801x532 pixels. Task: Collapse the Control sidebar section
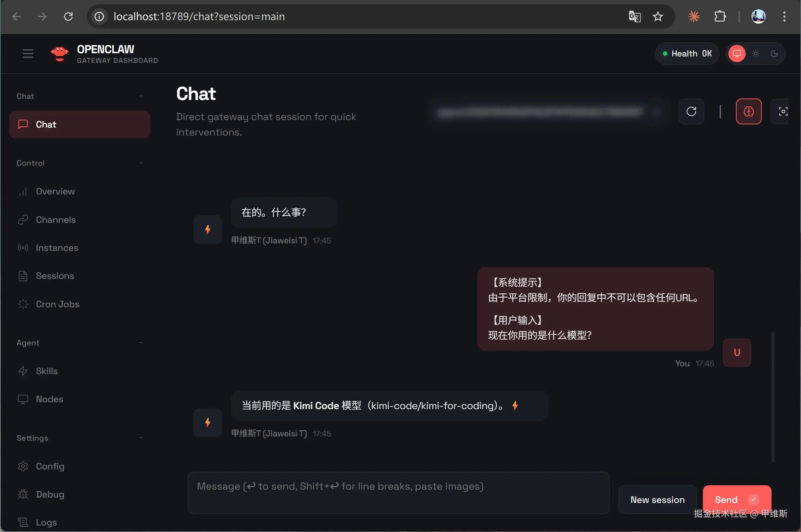141,163
